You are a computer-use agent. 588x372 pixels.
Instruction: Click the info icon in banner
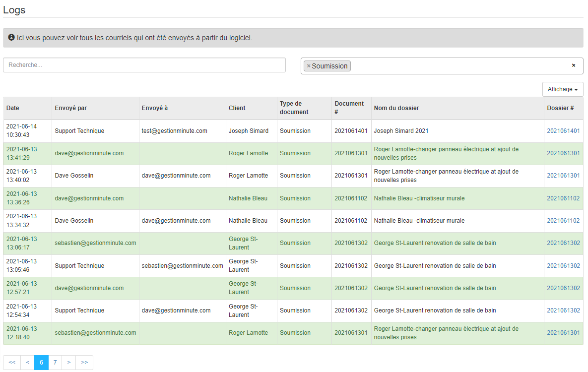[x=11, y=38]
